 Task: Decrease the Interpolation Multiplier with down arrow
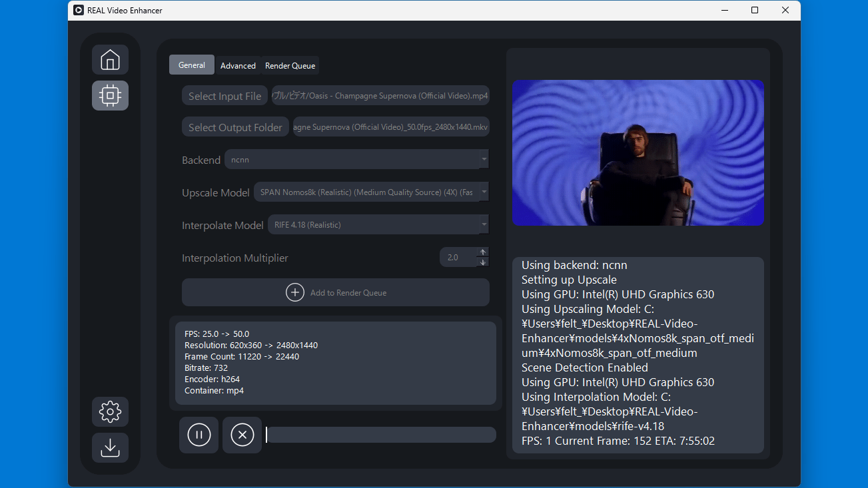tap(484, 262)
